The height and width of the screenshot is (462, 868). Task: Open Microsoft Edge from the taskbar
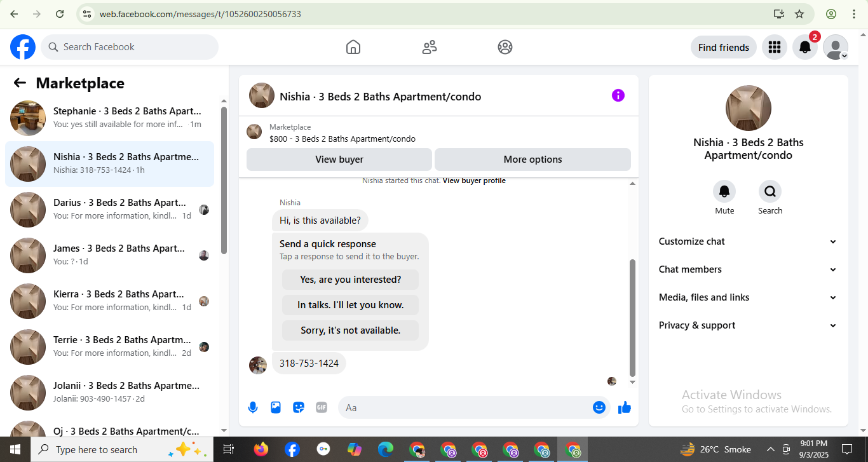click(x=386, y=449)
